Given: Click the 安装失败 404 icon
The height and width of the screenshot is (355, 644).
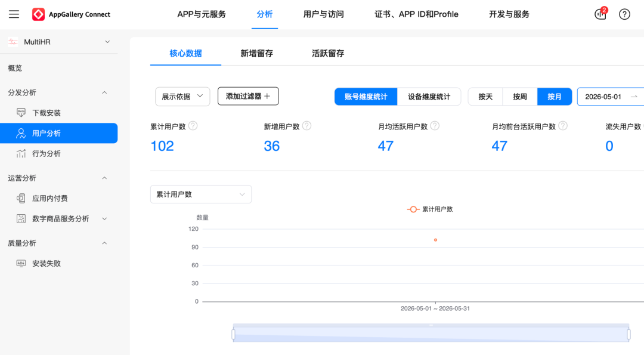Looking at the screenshot, I should pos(21,263).
